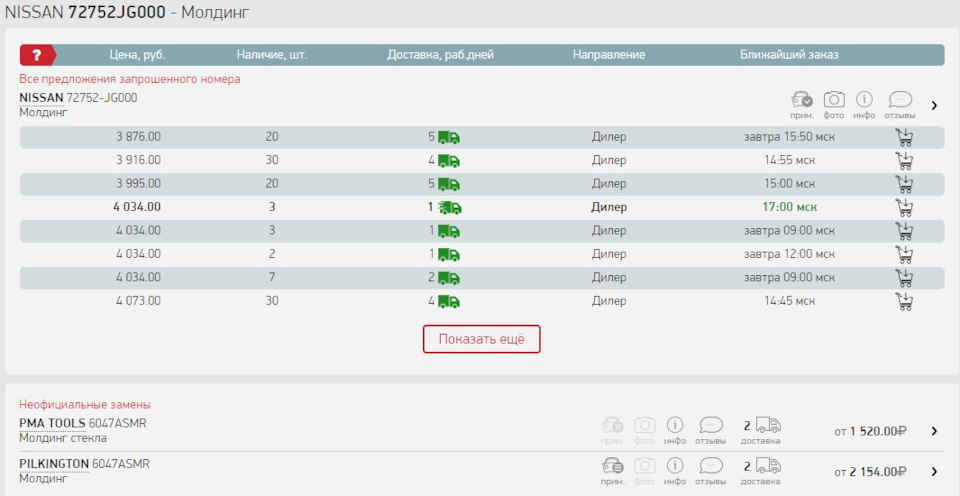This screenshot has height=496, width=960.
Task: Add the 7-piece 4 034.00 offer to cart
Action: [904, 278]
